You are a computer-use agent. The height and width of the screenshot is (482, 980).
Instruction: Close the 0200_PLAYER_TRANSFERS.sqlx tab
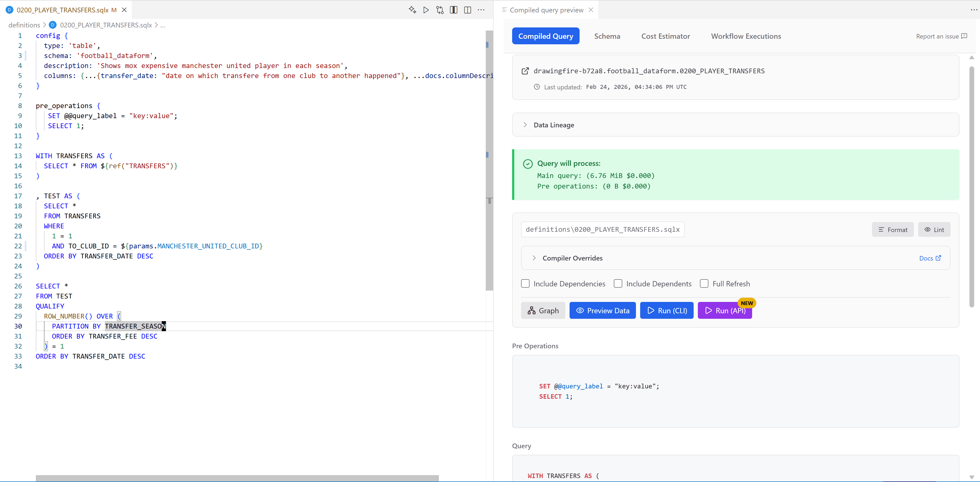tap(124, 10)
